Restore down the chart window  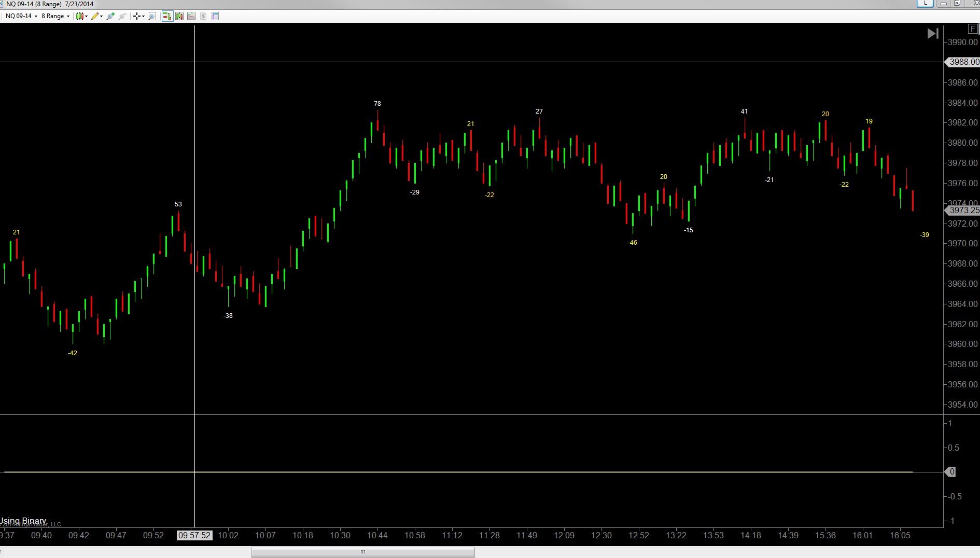pos(957,4)
